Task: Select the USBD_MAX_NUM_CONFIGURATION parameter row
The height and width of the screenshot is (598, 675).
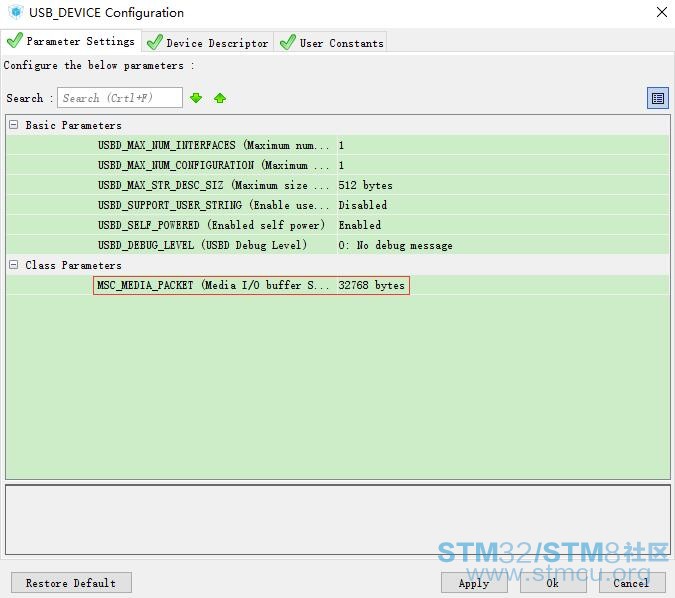Action: [x=338, y=165]
